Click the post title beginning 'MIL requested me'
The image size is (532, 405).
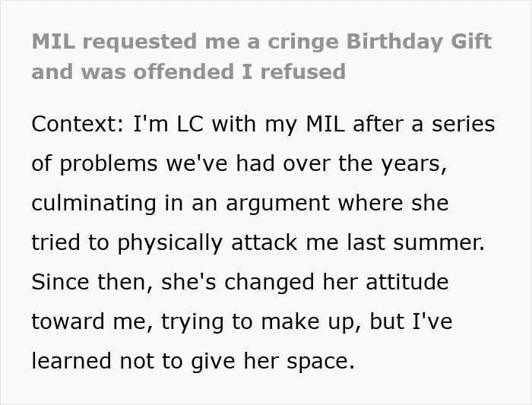point(261,56)
